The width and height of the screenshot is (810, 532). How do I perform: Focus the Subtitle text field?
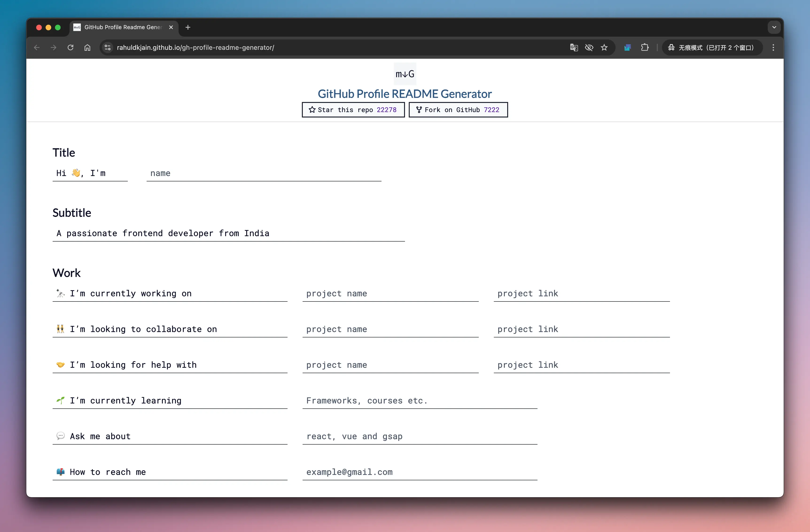[228, 234]
